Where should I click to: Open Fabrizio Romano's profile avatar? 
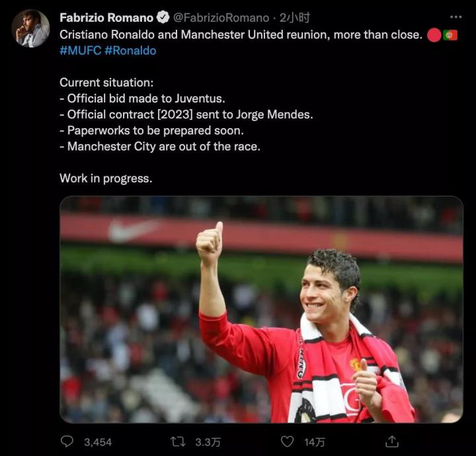(x=30, y=28)
